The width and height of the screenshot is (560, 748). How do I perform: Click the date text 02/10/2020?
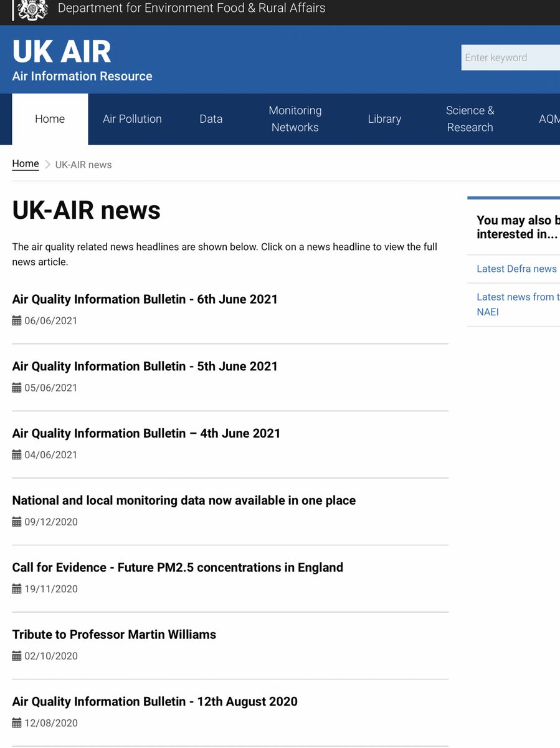[x=51, y=656]
